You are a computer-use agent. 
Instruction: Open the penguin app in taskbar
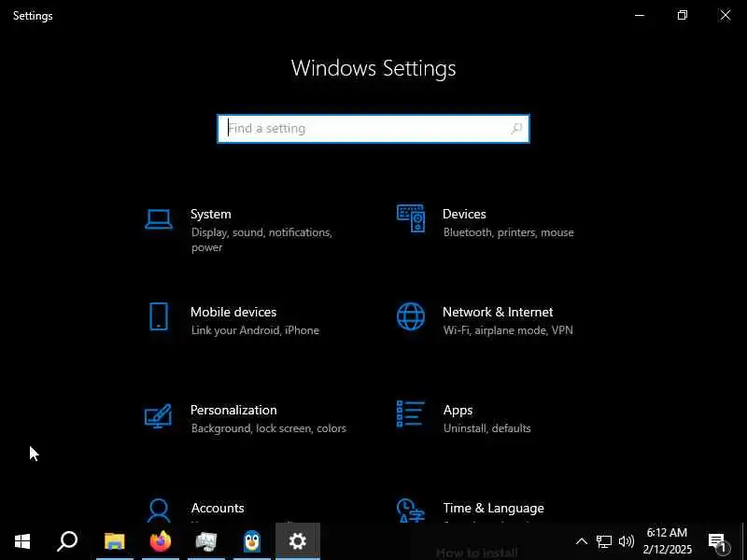(x=252, y=541)
